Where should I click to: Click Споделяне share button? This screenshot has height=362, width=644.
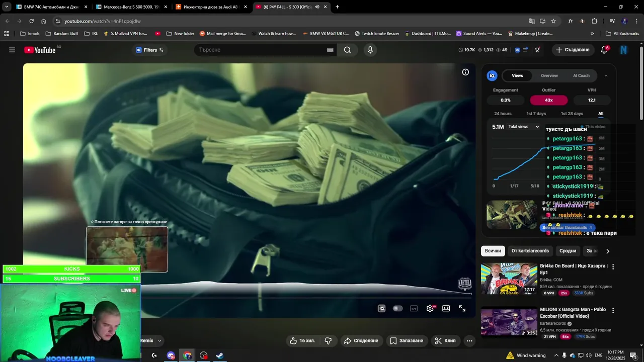coord(361,340)
